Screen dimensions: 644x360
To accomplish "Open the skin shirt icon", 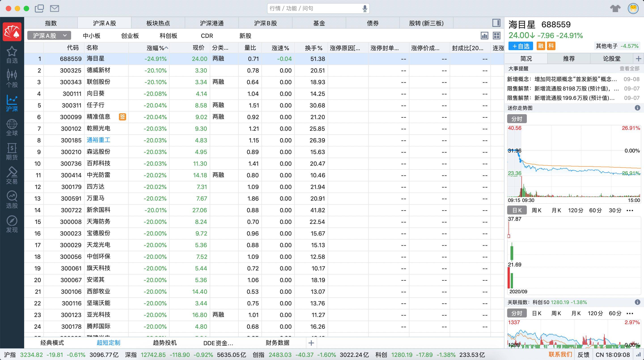I will tap(615, 9).
